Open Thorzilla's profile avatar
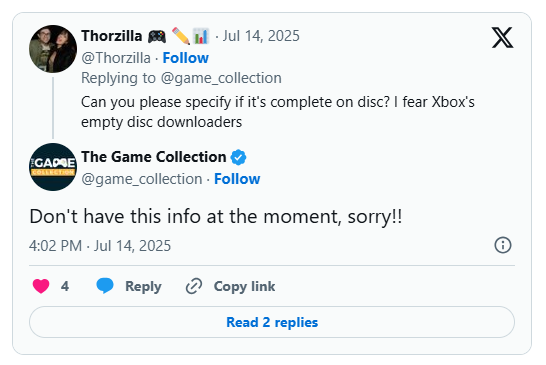Image resolution: width=546 pixels, height=365 pixels. pyautogui.click(x=53, y=49)
